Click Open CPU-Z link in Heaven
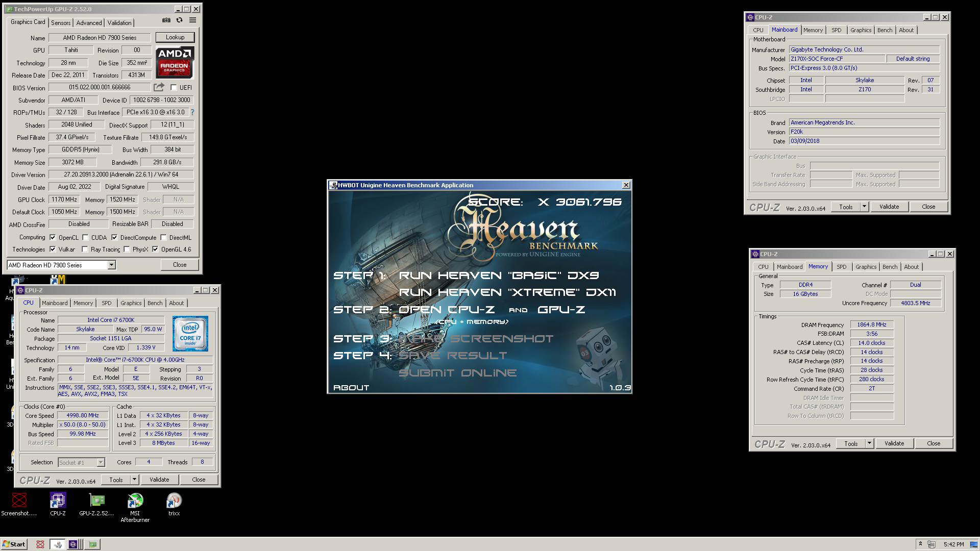This screenshot has width=980, height=551. tap(447, 310)
